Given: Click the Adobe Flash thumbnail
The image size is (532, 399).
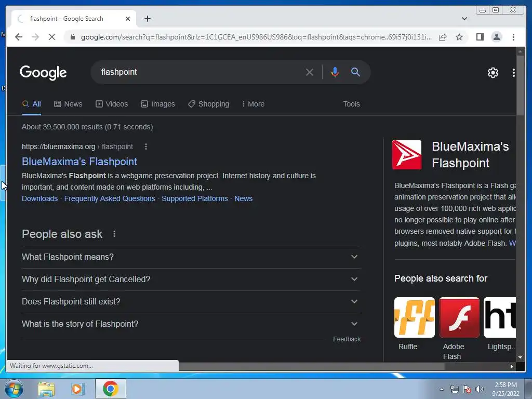Looking at the screenshot, I should (459, 317).
